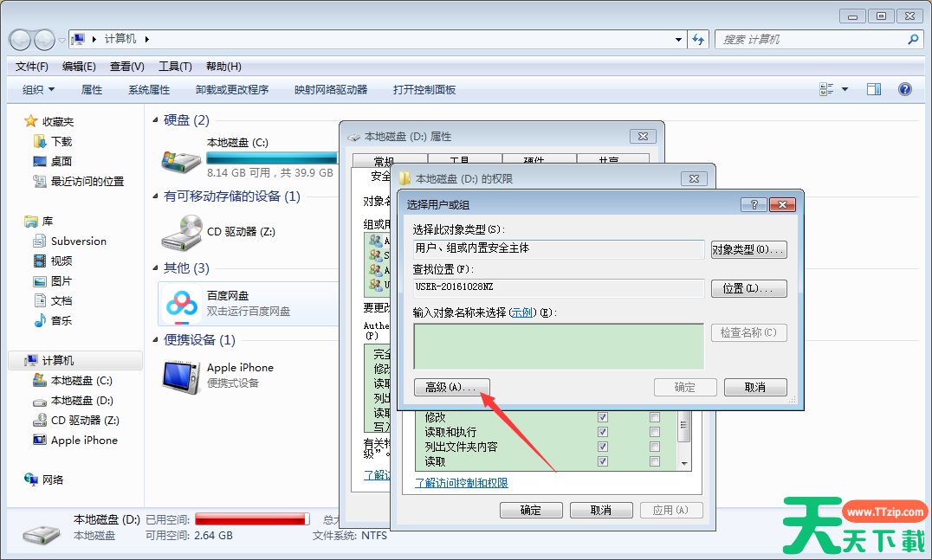Click the CD drive (Z:) icon

(182, 231)
